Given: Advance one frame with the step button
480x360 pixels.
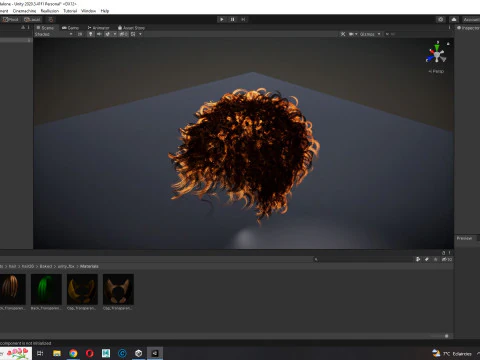Looking at the screenshot, I should tap(243, 19).
